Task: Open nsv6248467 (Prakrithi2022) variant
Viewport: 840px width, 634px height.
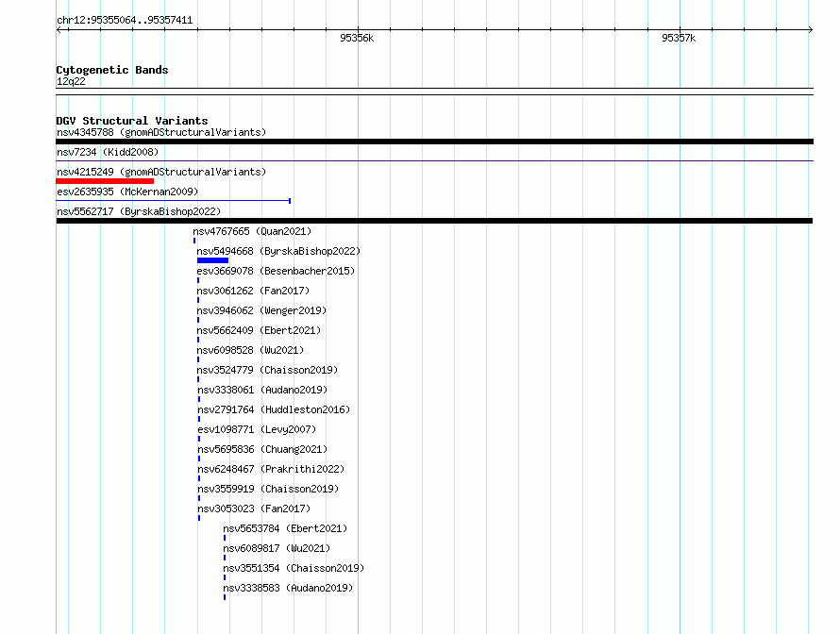Action: tap(271, 469)
